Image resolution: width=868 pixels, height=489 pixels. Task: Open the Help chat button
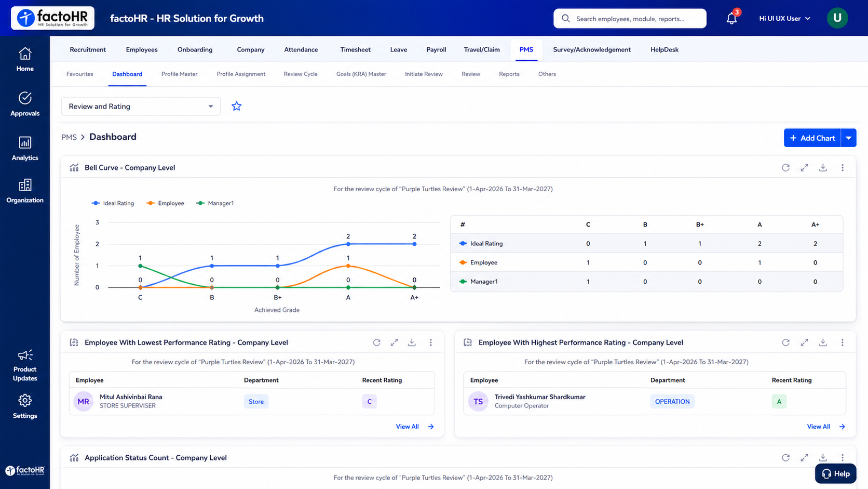(x=835, y=473)
